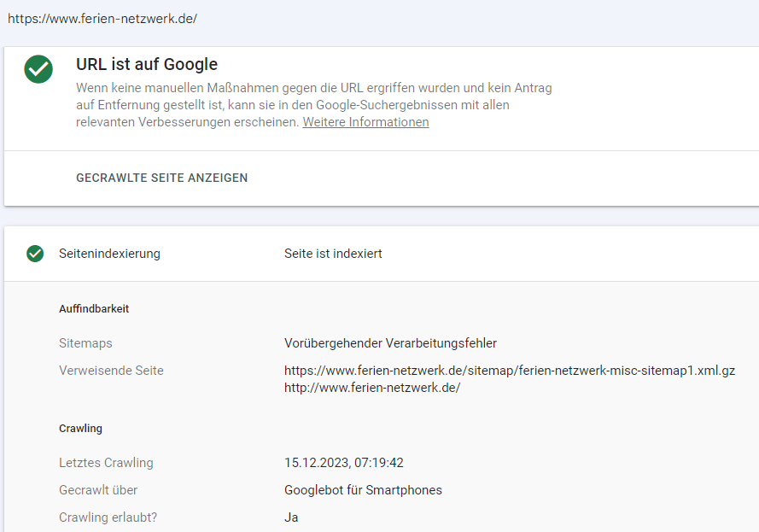Click the value Vorübergehender Verarbeitungsfehler

[391, 343]
